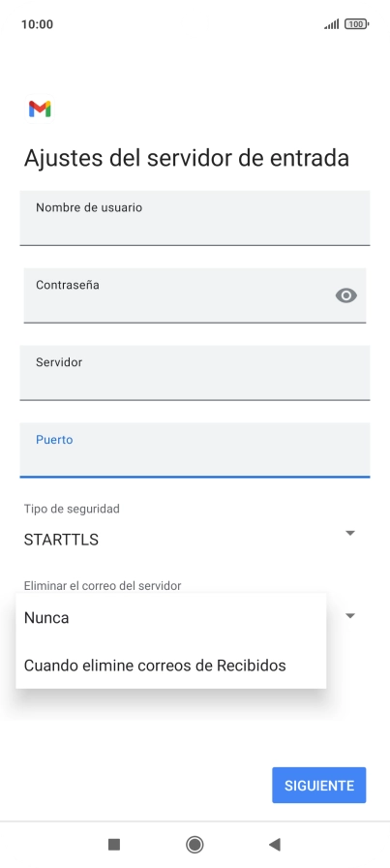The width and height of the screenshot is (390, 868).
Task: Tap the clock showing 10:00
Action: pyautogui.click(x=37, y=24)
